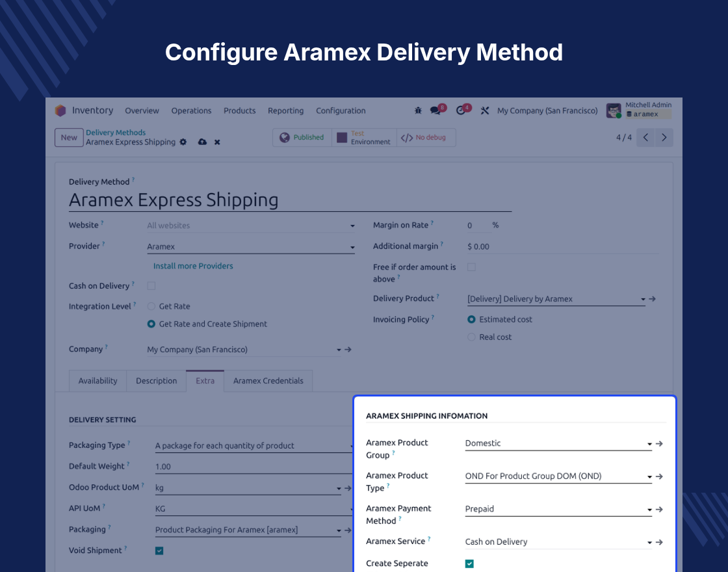Toggle Void Shipment checkbox
The width and height of the screenshot is (728, 572).
point(159,551)
